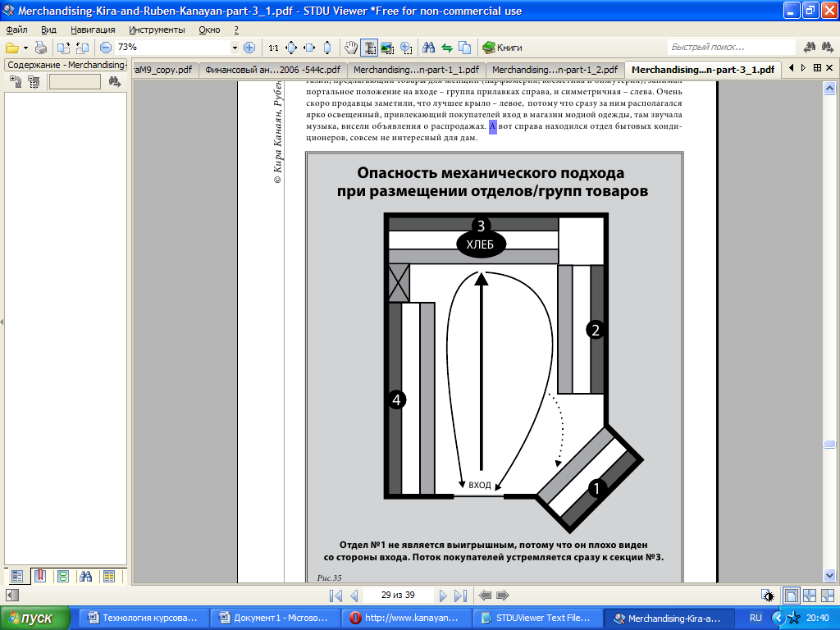This screenshot has width=840, height=630.
Task: Click the stacked pages copy icon
Action: [464, 48]
